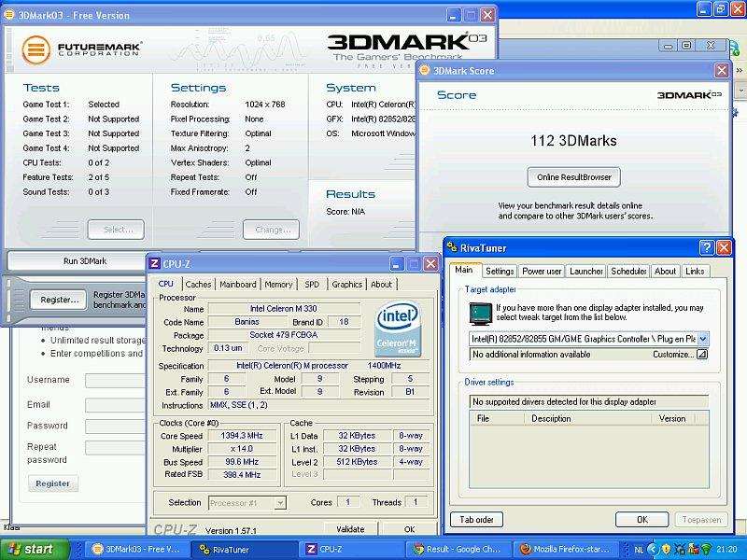Click the Email input field
This screenshot has width=747, height=560.
pyautogui.click(x=115, y=405)
